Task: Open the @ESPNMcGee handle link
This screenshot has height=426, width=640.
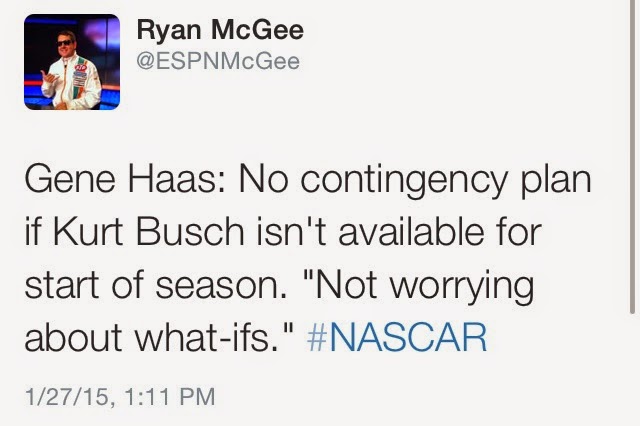Action: [218, 61]
